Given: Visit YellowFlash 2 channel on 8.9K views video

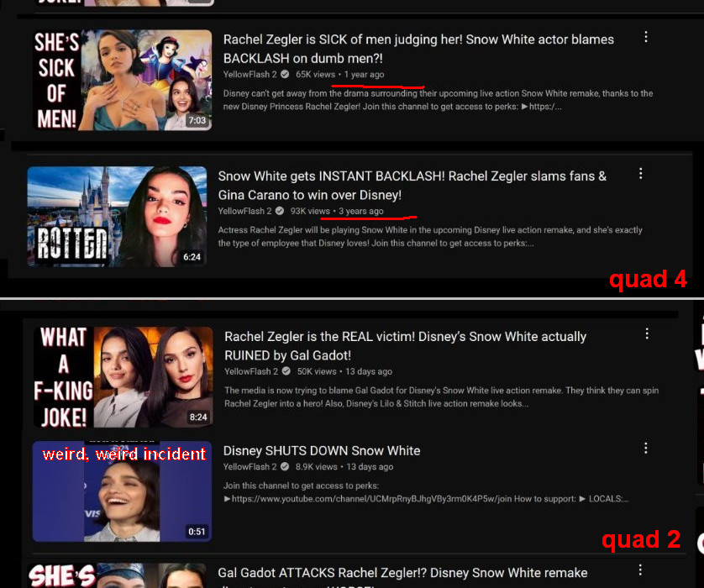Looking at the screenshot, I should pyautogui.click(x=250, y=467).
